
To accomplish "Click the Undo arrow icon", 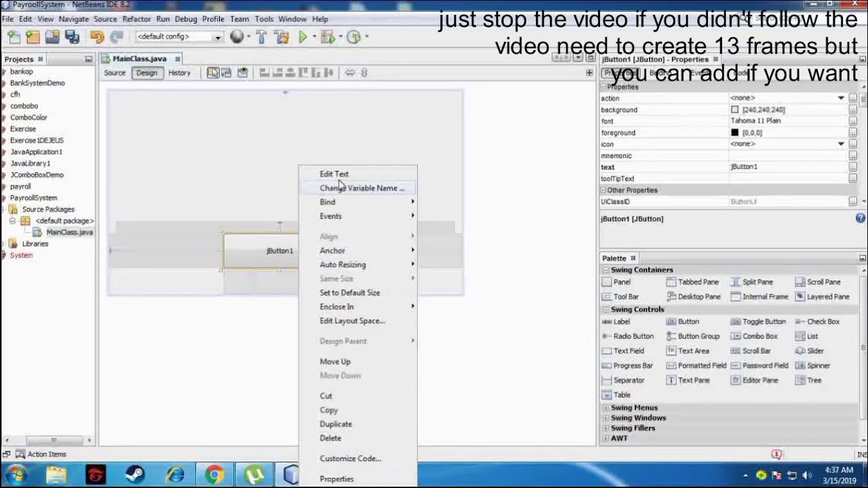I will coord(97,37).
